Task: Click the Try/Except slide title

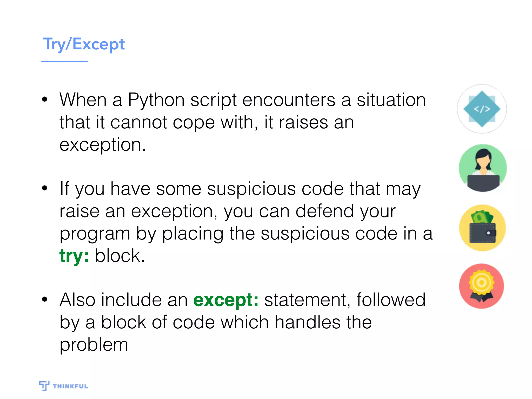Action: pos(84,44)
